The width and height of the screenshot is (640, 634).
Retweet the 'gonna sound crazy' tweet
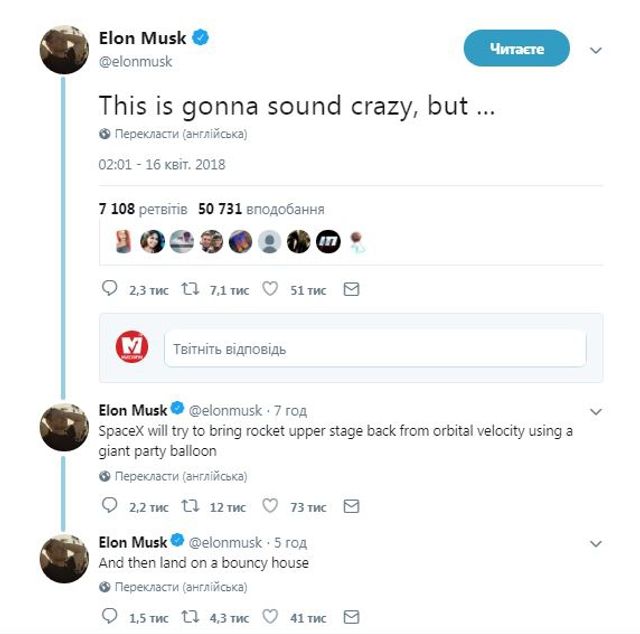[189, 289]
